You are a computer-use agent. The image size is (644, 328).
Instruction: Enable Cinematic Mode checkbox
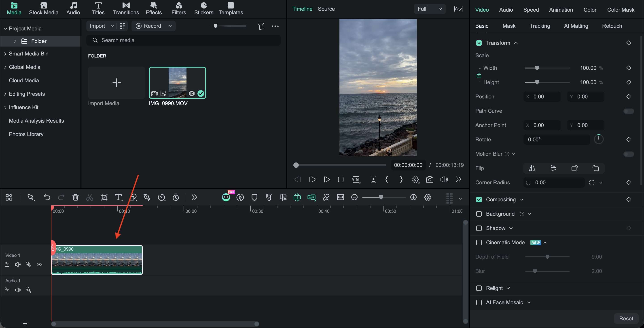pos(479,243)
